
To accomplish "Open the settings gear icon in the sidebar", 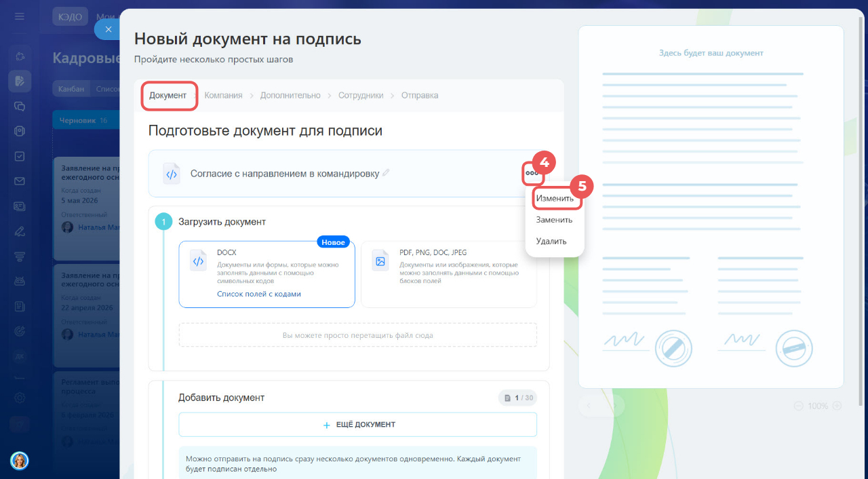I will point(20,398).
